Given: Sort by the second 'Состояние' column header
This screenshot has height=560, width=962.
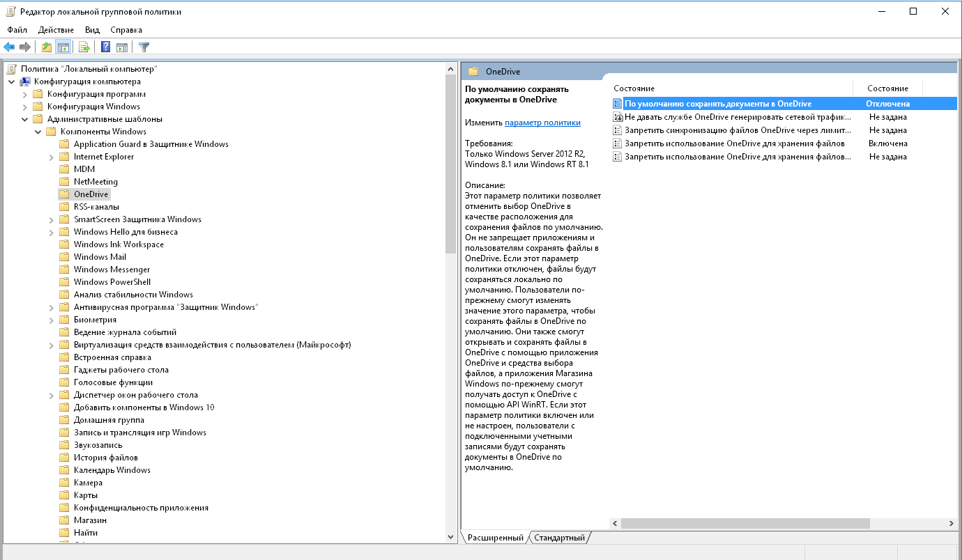Looking at the screenshot, I should point(887,88).
